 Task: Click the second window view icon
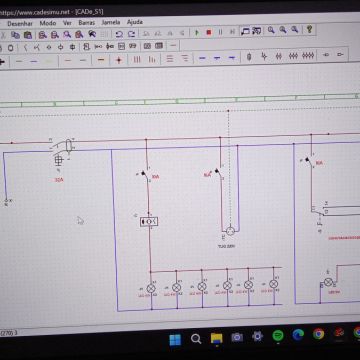256,31
